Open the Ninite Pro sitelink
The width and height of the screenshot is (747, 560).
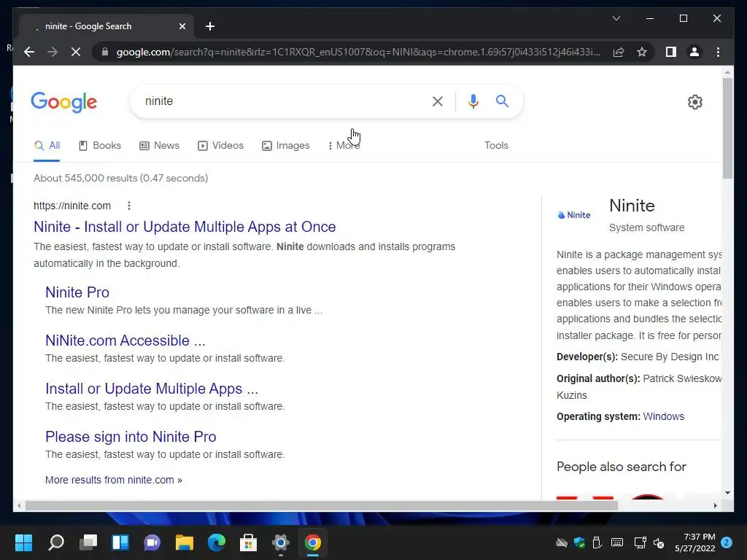point(77,292)
